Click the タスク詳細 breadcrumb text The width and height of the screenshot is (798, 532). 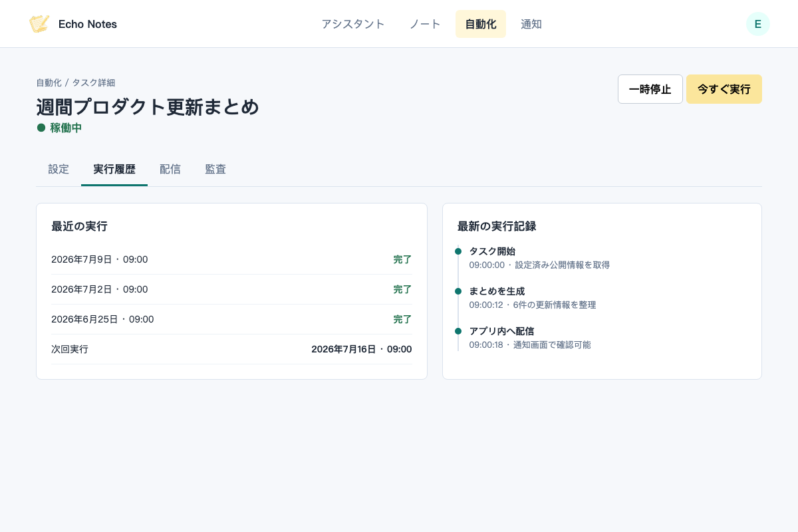[94, 82]
